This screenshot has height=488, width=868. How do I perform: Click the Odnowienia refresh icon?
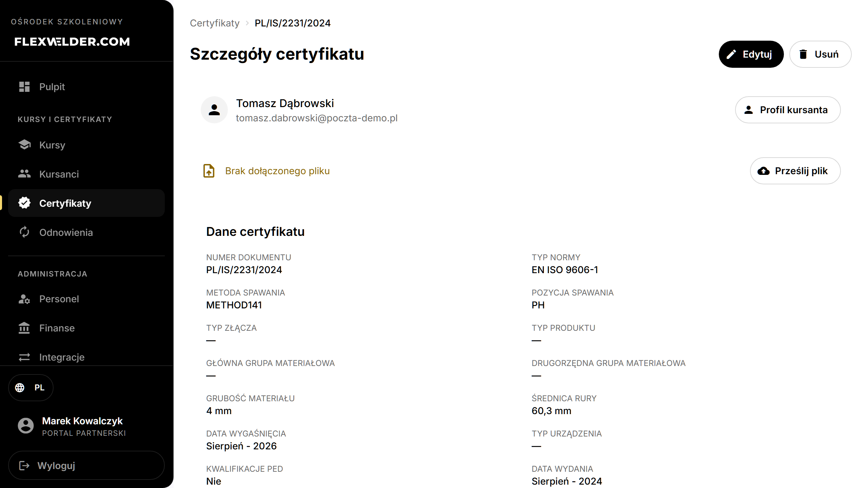(24, 232)
